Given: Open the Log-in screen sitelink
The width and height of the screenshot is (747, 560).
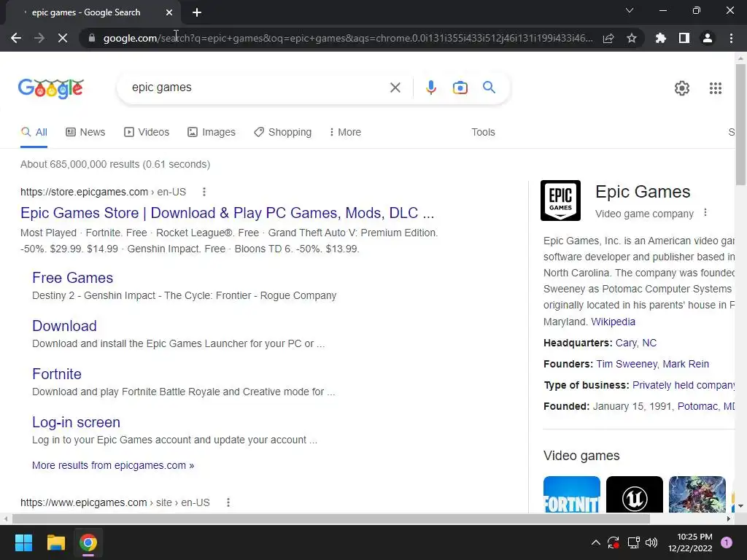Looking at the screenshot, I should (x=76, y=422).
